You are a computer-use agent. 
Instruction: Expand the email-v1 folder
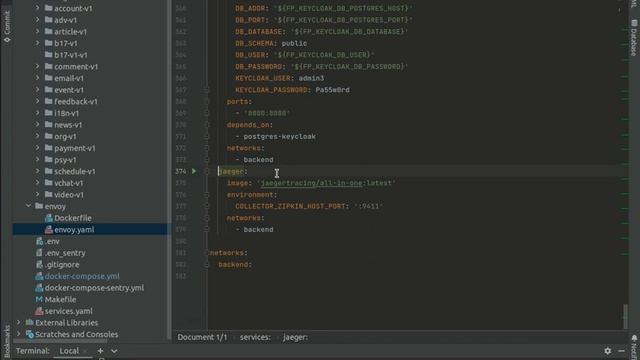(38, 78)
